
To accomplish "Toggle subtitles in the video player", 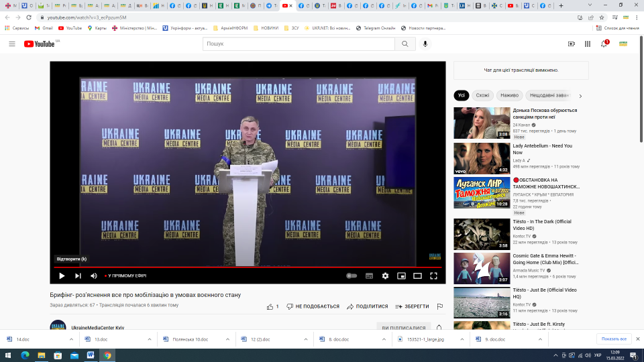I will 369,276.
